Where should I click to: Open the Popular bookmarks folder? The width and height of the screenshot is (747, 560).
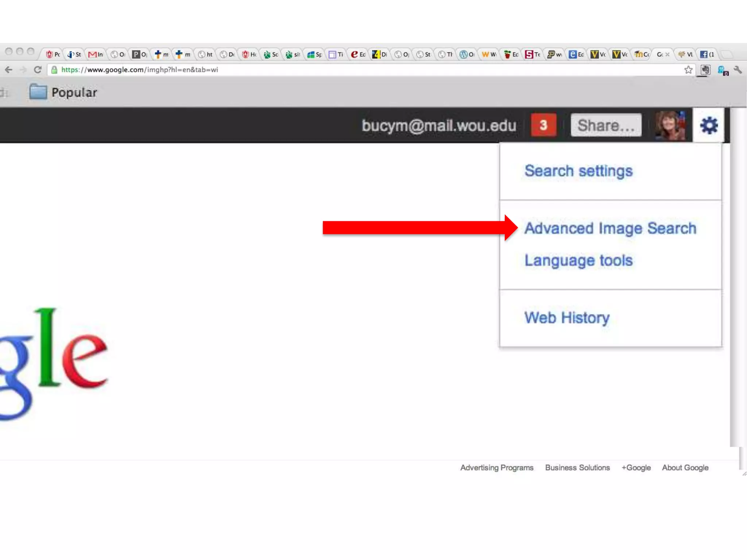[63, 92]
